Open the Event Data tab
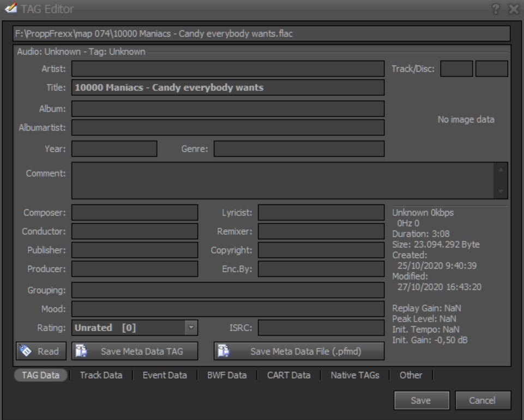524x420 pixels. [165, 375]
